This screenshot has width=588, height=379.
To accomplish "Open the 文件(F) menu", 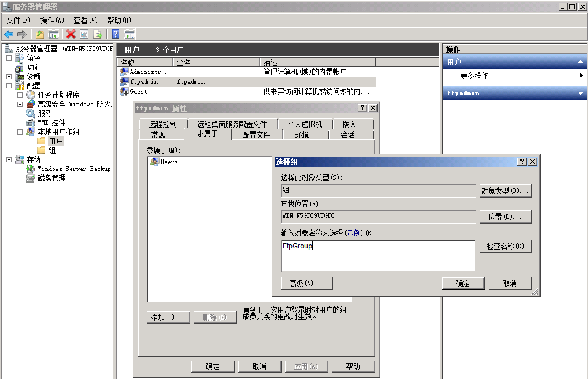I will click(x=19, y=20).
